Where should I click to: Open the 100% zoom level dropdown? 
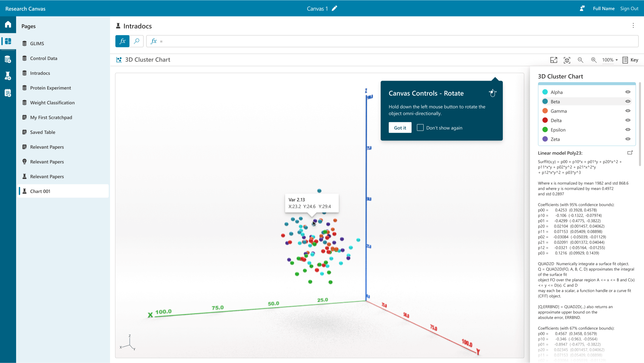coord(610,60)
